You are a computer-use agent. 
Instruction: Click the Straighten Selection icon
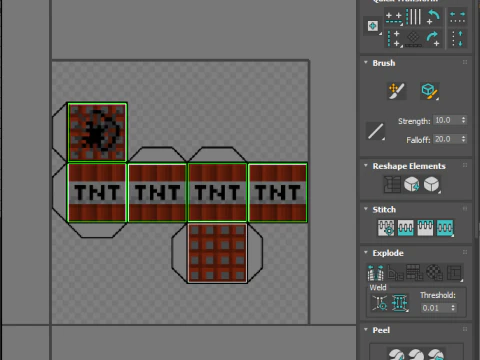[x=392, y=184]
